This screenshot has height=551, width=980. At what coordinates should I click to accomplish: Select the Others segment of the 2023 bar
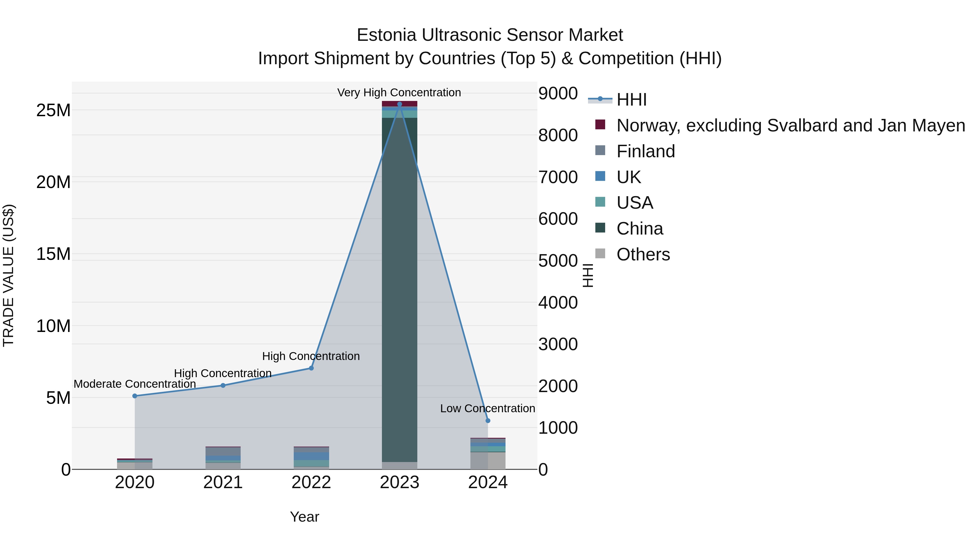(399, 466)
